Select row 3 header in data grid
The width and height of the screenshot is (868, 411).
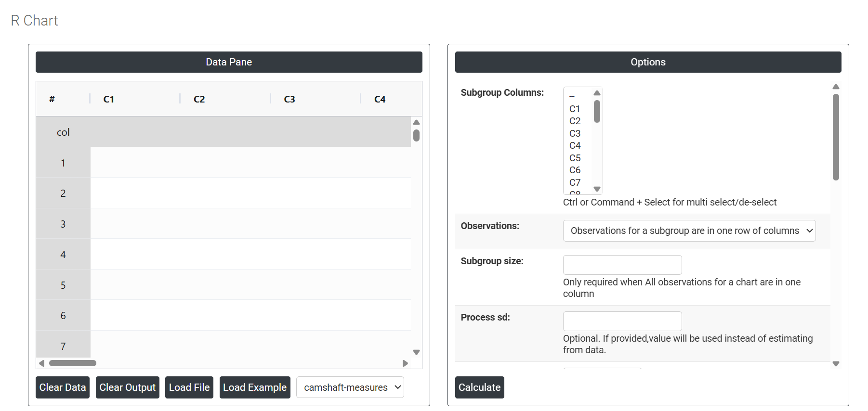pyautogui.click(x=63, y=224)
